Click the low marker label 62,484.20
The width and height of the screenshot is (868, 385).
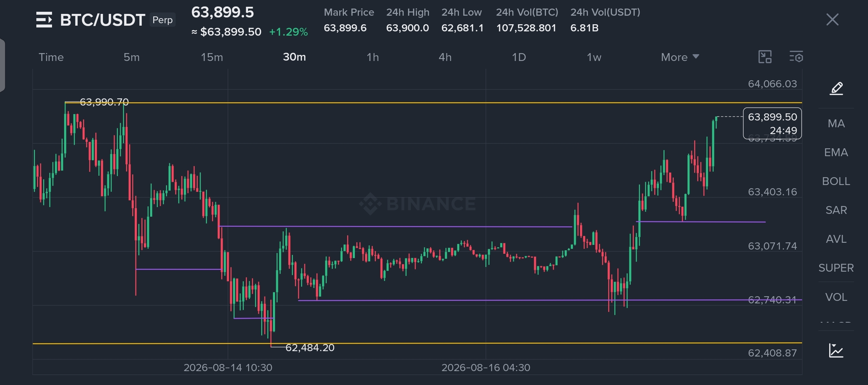coord(310,348)
